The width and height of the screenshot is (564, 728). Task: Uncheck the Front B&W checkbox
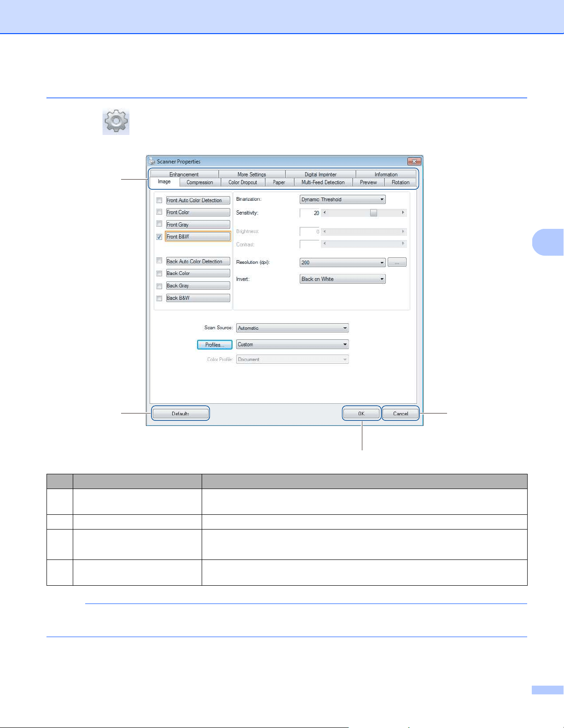159,237
